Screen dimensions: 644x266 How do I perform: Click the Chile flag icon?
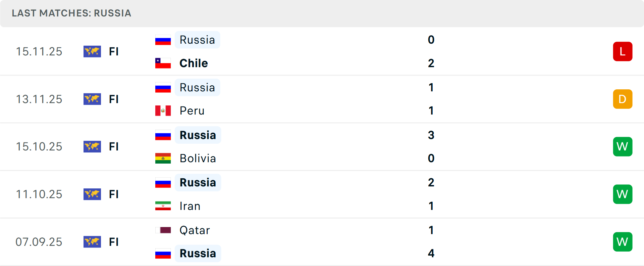pos(163,63)
